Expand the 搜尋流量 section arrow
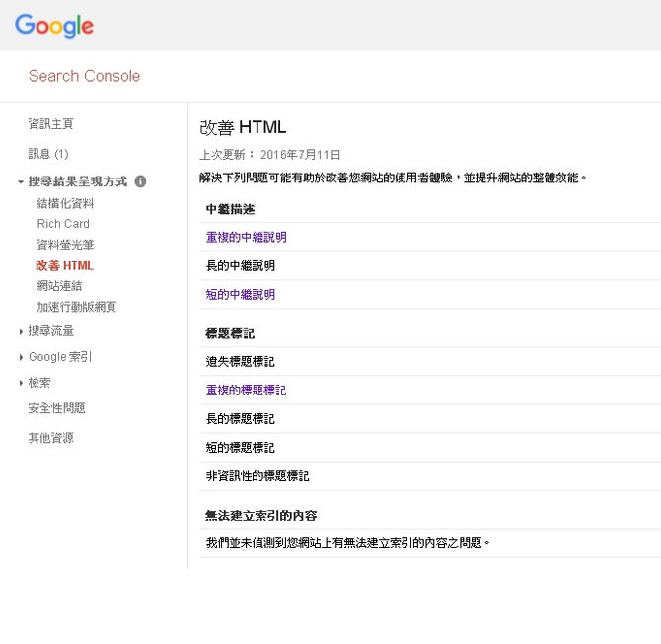The width and height of the screenshot is (661, 644). tap(21, 332)
